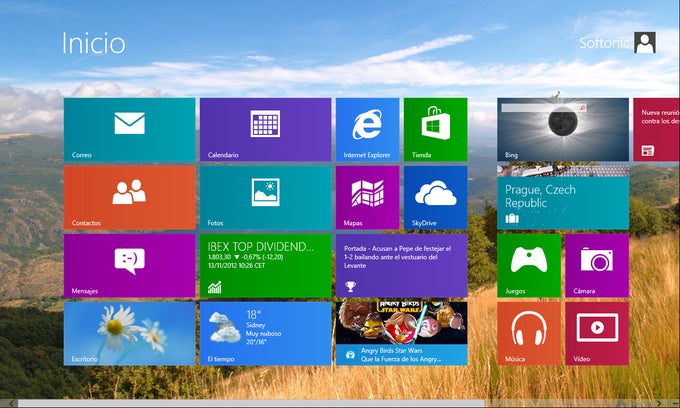Click the '18°' temperature in weather tile

pyautogui.click(x=254, y=314)
